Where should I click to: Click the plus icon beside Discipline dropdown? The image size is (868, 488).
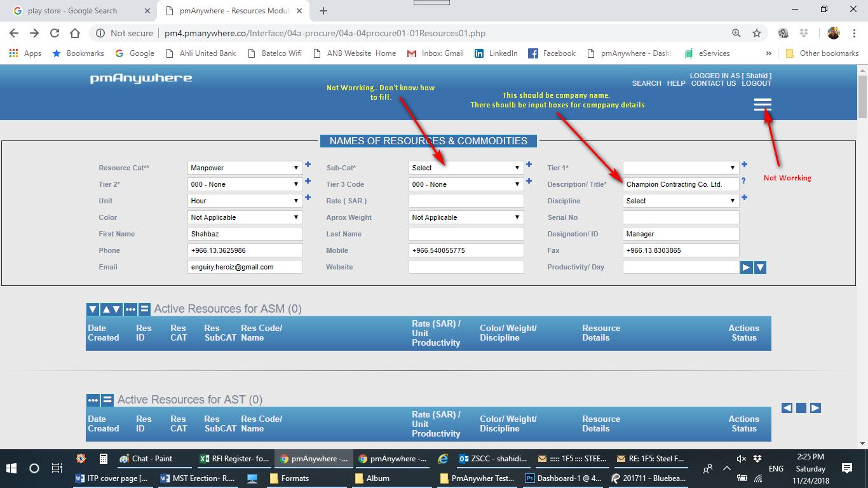[x=744, y=198]
